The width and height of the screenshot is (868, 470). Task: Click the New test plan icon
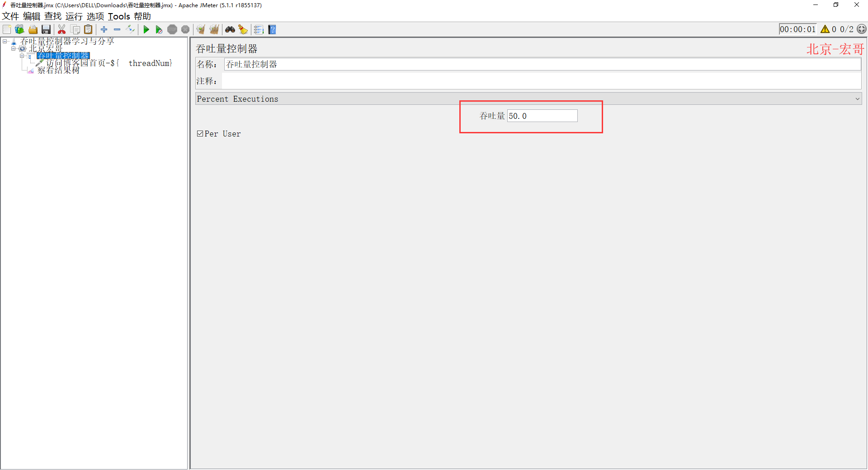pos(7,29)
